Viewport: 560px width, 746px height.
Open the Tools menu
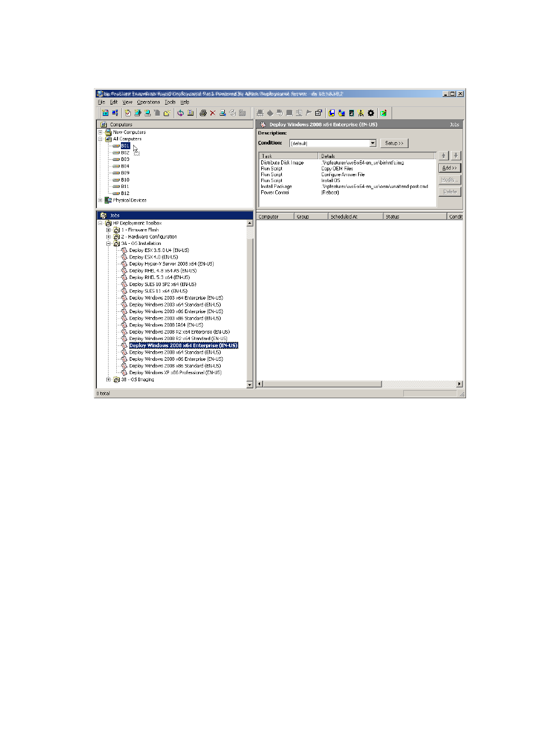pyautogui.click(x=170, y=102)
